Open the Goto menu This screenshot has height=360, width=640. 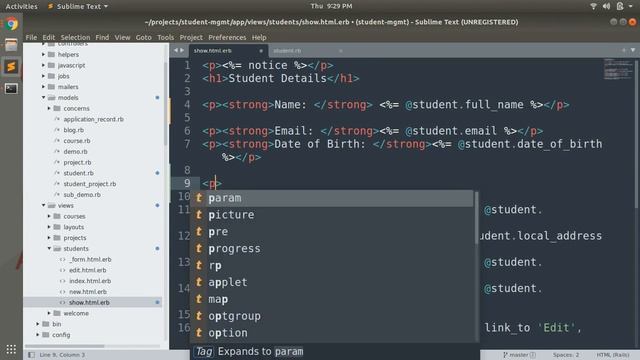point(144,37)
